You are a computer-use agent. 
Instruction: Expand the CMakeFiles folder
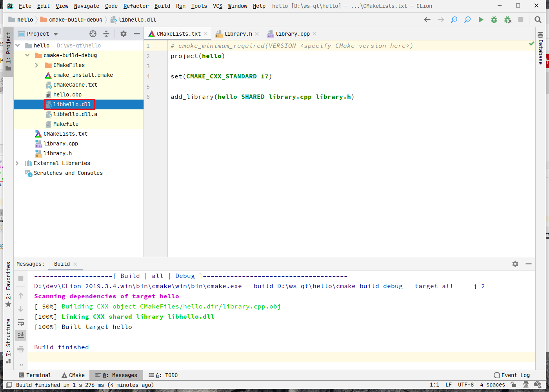pos(37,65)
